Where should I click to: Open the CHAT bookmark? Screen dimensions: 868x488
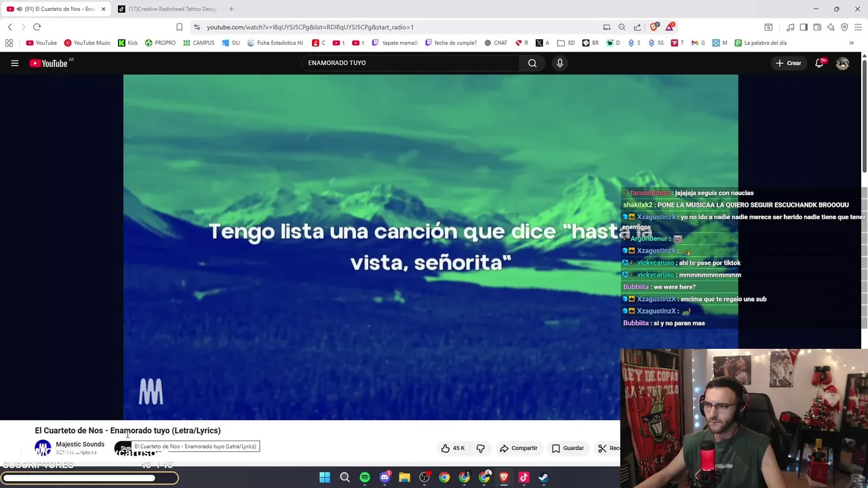pyautogui.click(x=496, y=43)
